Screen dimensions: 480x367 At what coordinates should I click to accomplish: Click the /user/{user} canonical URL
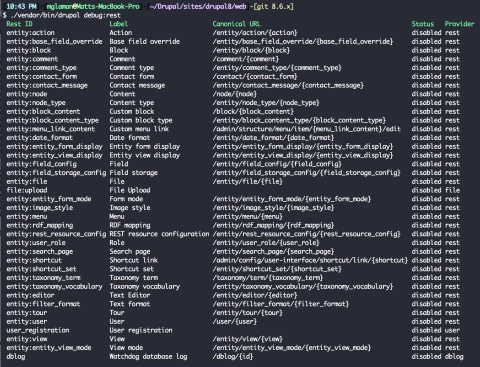tap(235, 322)
